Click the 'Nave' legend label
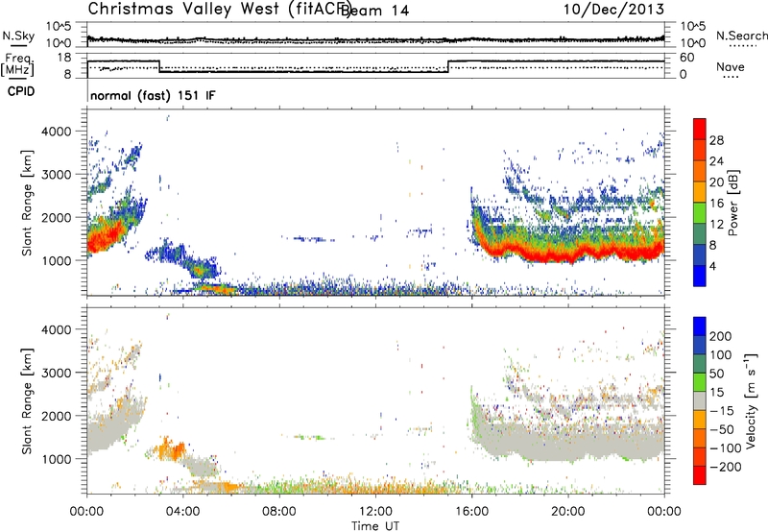Screen dimensions: 768x532 click(731, 67)
